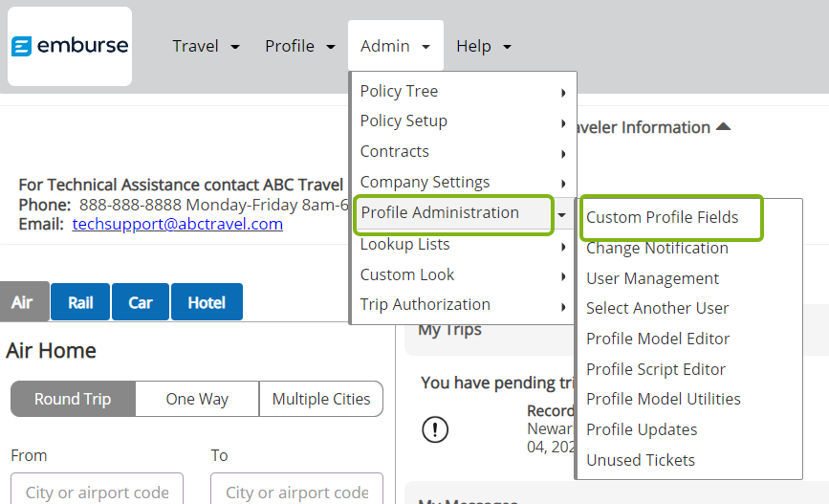Expand the Policy Tree submenu
This screenshot has height=504, width=829.
pos(463,92)
